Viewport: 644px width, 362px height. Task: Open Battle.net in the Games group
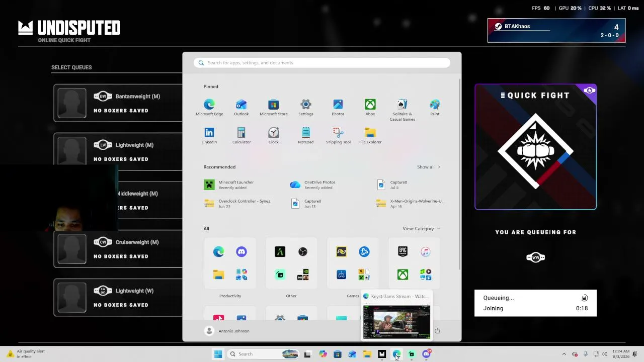click(364, 252)
